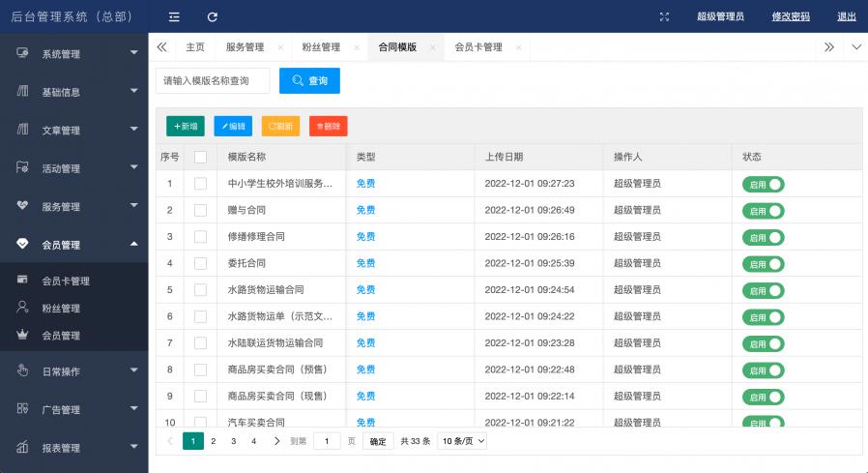868x473 pixels.
Task: Open the 10 条/页 page size dropdown
Action: point(462,441)
